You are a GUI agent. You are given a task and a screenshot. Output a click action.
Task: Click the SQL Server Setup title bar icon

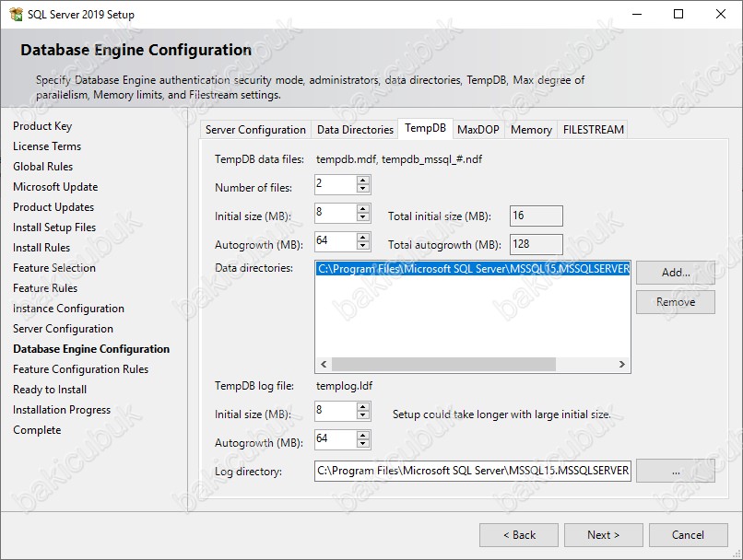[x=16, y=14]
